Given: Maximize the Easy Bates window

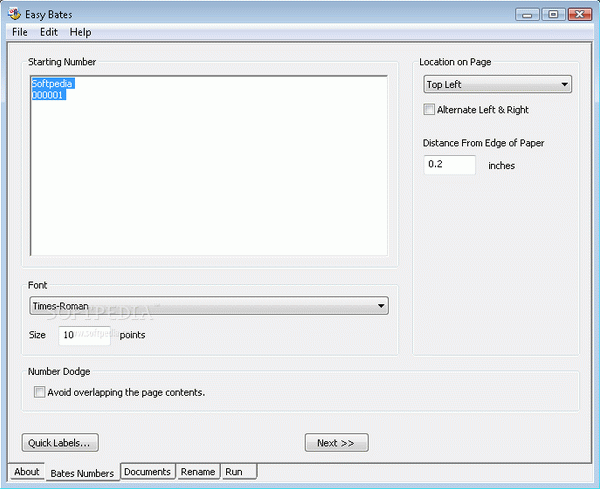Looking at the screenshot, I should click(552, 13).
